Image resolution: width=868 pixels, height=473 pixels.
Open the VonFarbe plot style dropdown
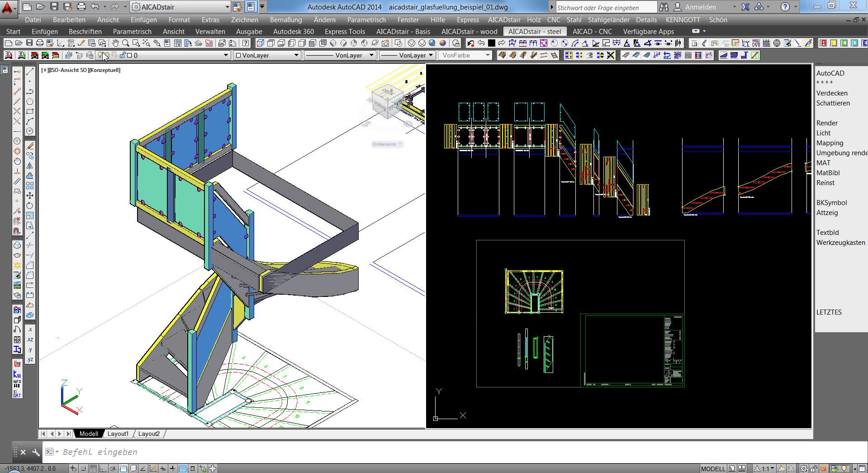pyautogui.click(x=487, y=55)
